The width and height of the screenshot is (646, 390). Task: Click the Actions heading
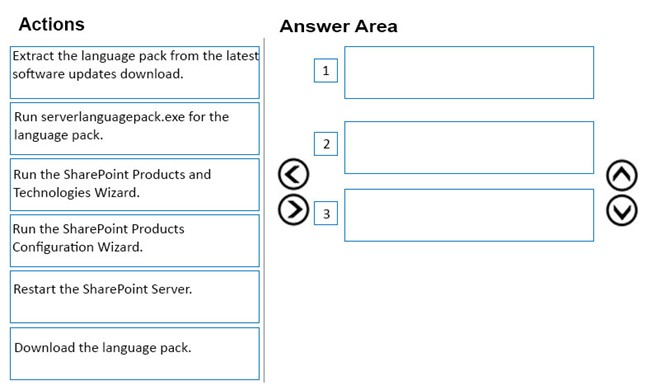pos(51,24)
